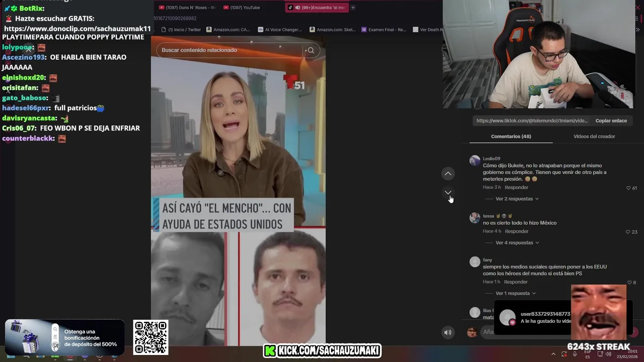Open the Leslie09 username link

tap(492, 159)
